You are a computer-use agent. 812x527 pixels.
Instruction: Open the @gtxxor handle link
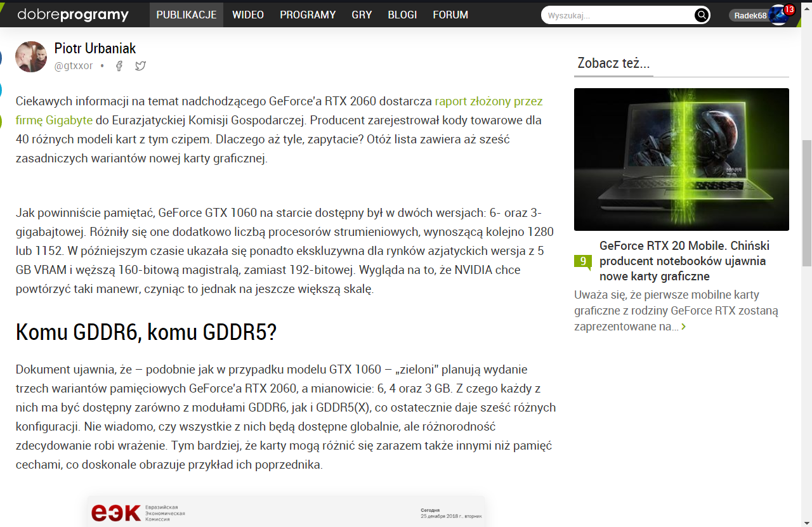coord(74,66)
